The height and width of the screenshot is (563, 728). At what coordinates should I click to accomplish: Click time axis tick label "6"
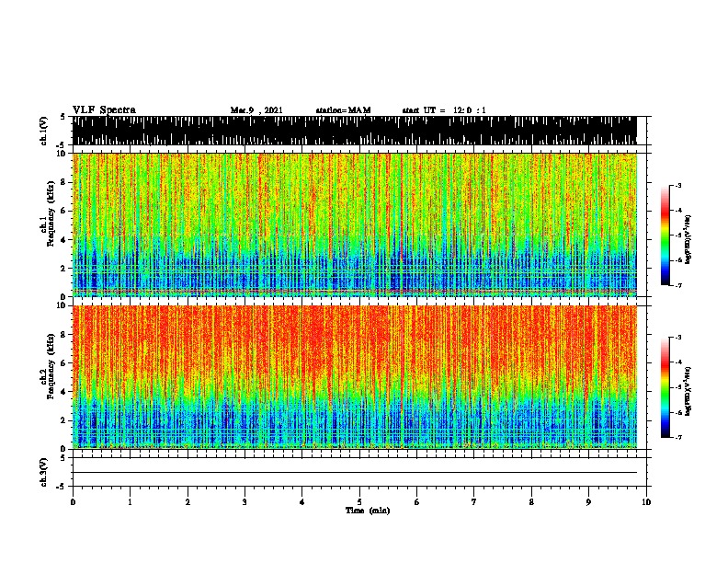(417, 502)
